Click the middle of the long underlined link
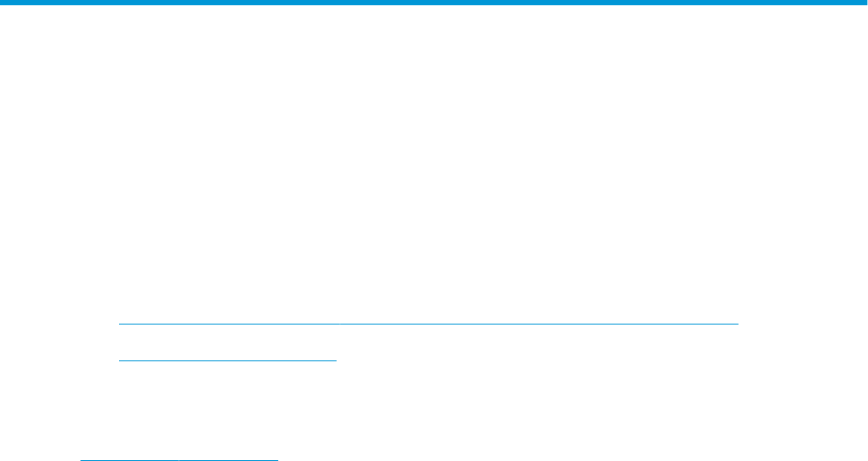868x461 pixels. pyautogui.click(x=429, y=324)
